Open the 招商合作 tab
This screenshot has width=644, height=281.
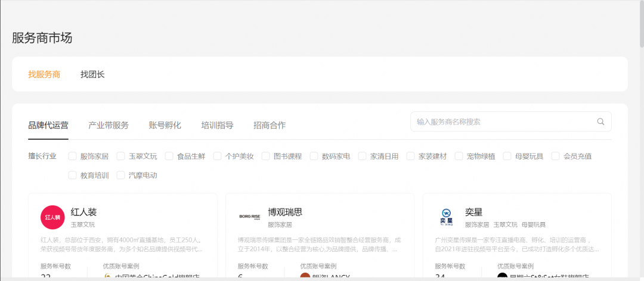point(270,125)
